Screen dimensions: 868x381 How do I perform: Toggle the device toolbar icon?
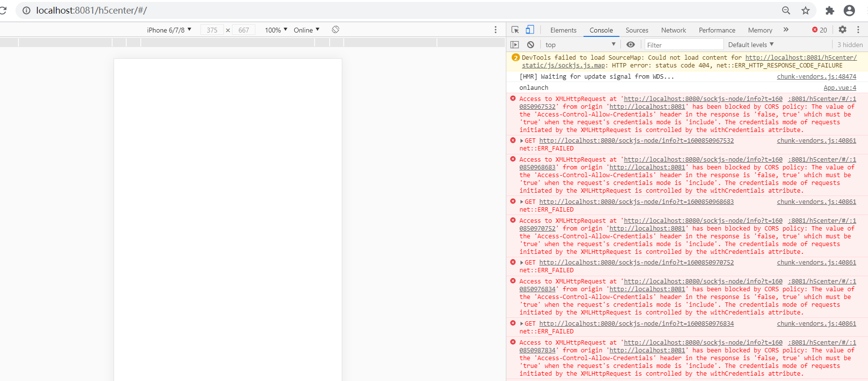click(530, 30)
